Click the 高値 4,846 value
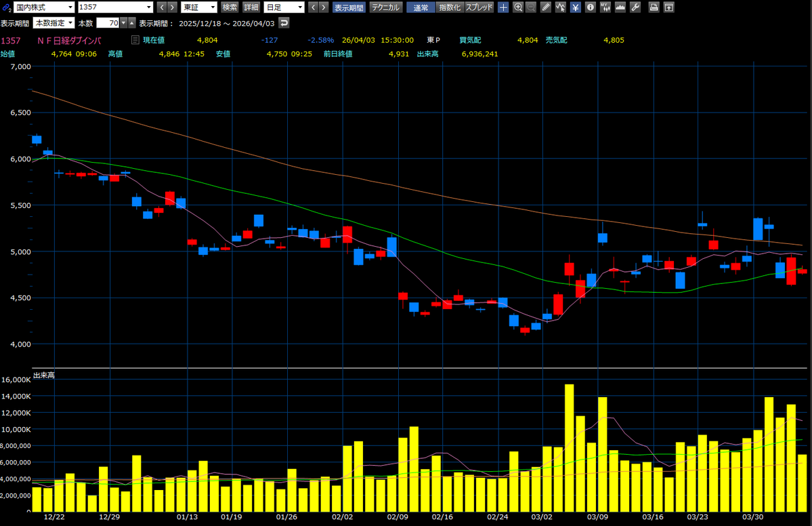 coord(169,54)
